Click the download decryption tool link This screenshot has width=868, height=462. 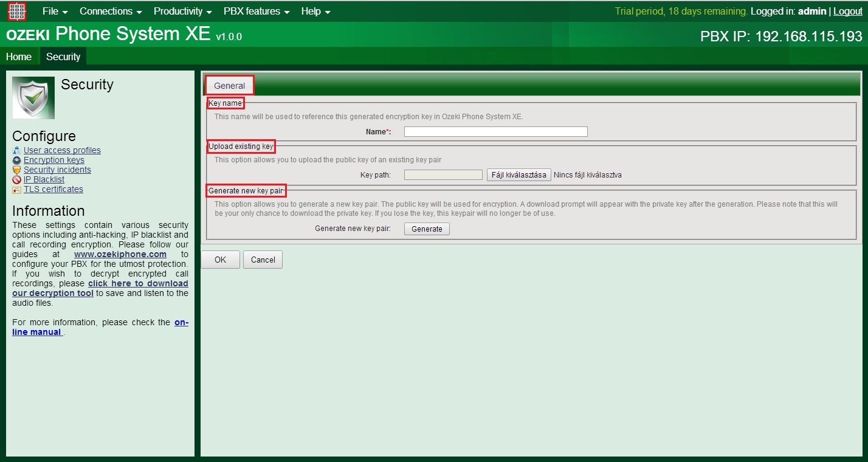point(100,288)
